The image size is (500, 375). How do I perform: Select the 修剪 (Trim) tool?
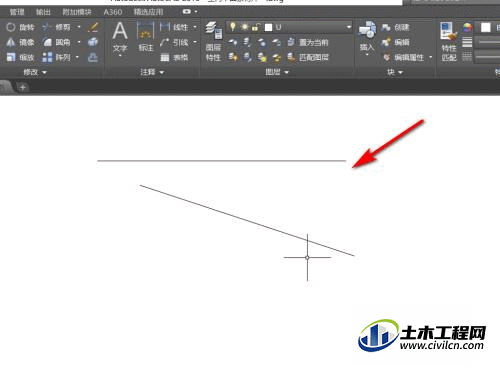click(x=56, y=27)
